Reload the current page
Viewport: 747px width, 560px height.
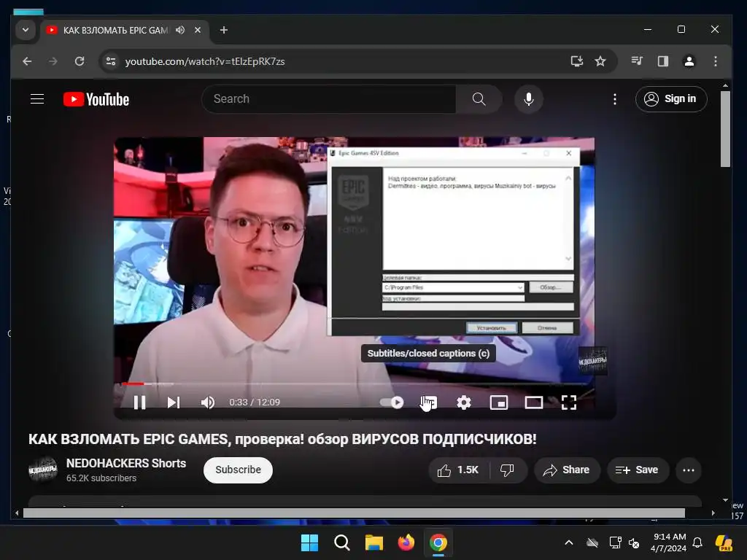tap(80, 61)
